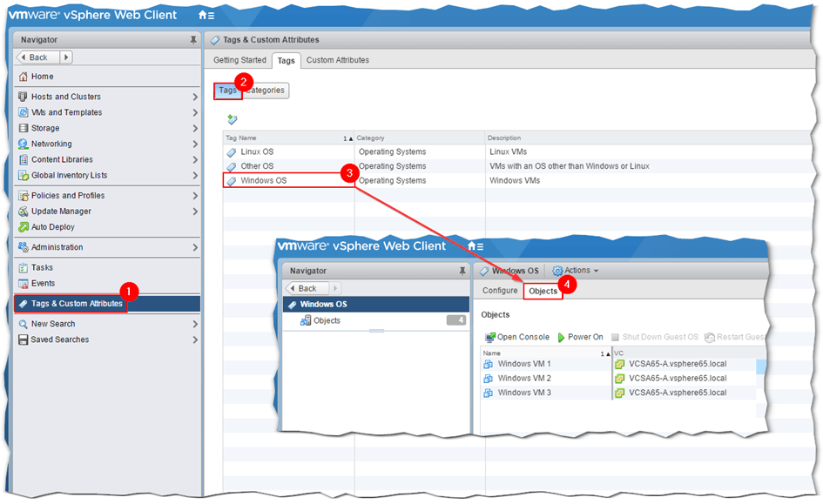Open the home menu icon in top banner
Image resolution: width=823 pixels, height=504 pixels.
point(206,15)
